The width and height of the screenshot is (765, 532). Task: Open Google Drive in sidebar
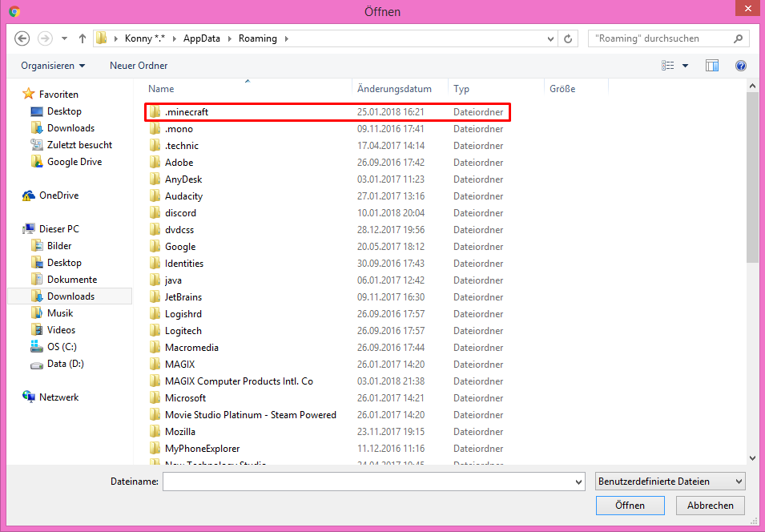click(x=66, y=162)
